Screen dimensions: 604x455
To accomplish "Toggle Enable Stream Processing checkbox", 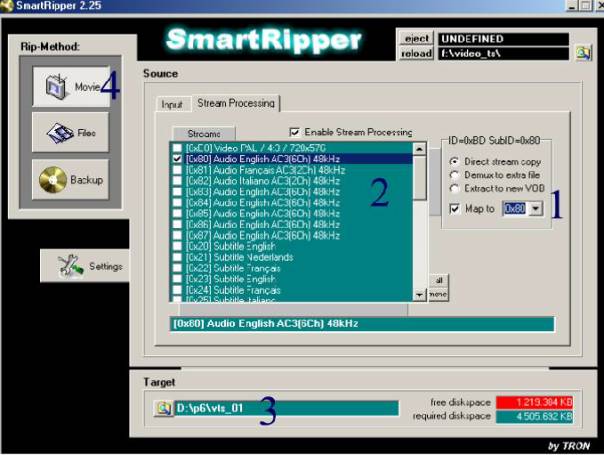I will (295, 132).
